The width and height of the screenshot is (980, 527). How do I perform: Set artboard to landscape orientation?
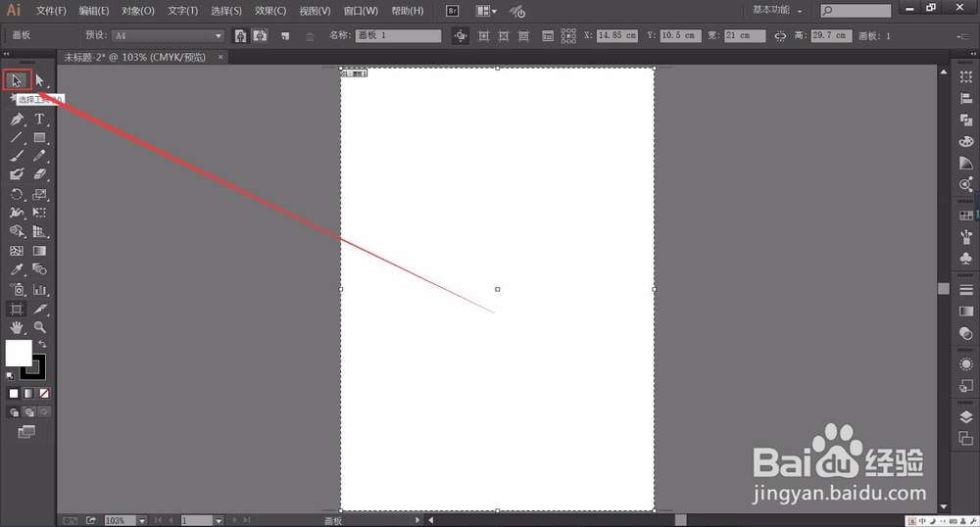click(260, 35)
